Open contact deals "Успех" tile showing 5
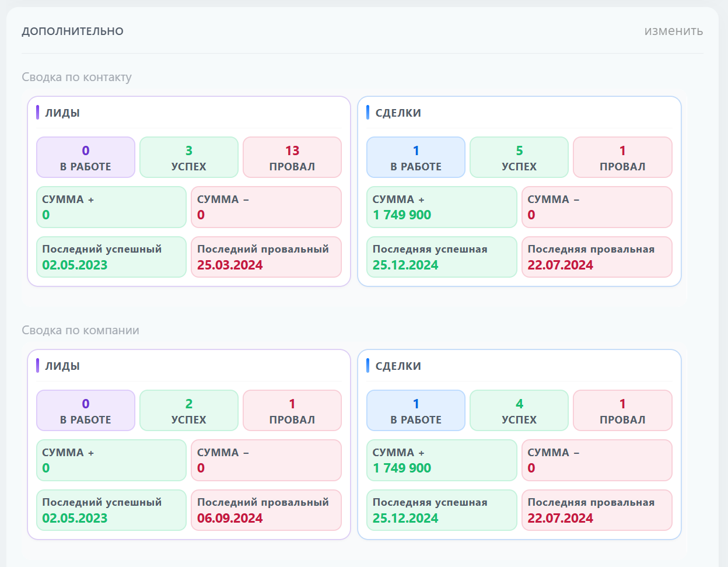This screenshot has height=567, width=728. coord(519,157)
